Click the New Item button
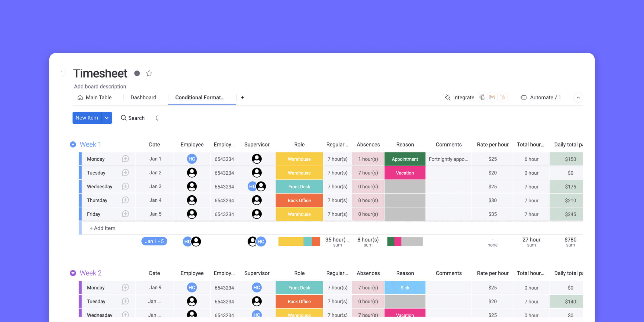644x322 pixels. coord(87,118)
